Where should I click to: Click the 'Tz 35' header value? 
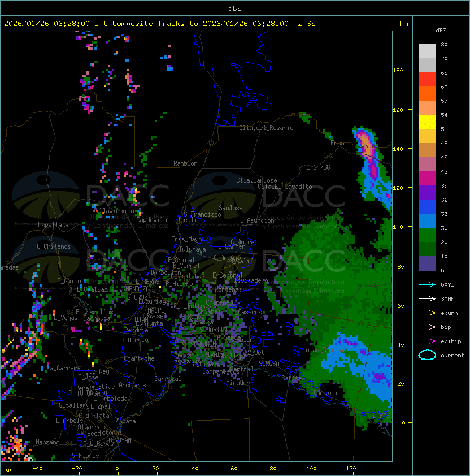pos(304,24)
